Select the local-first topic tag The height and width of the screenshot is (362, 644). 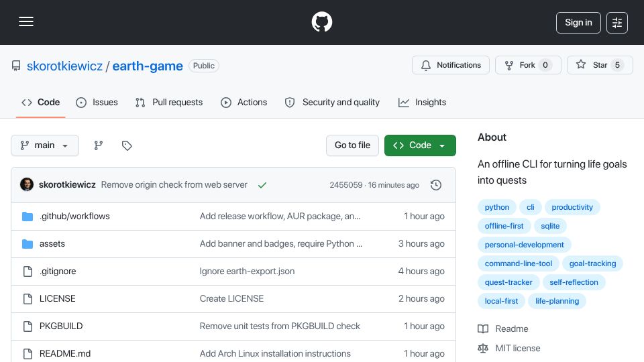click(501, 301)
